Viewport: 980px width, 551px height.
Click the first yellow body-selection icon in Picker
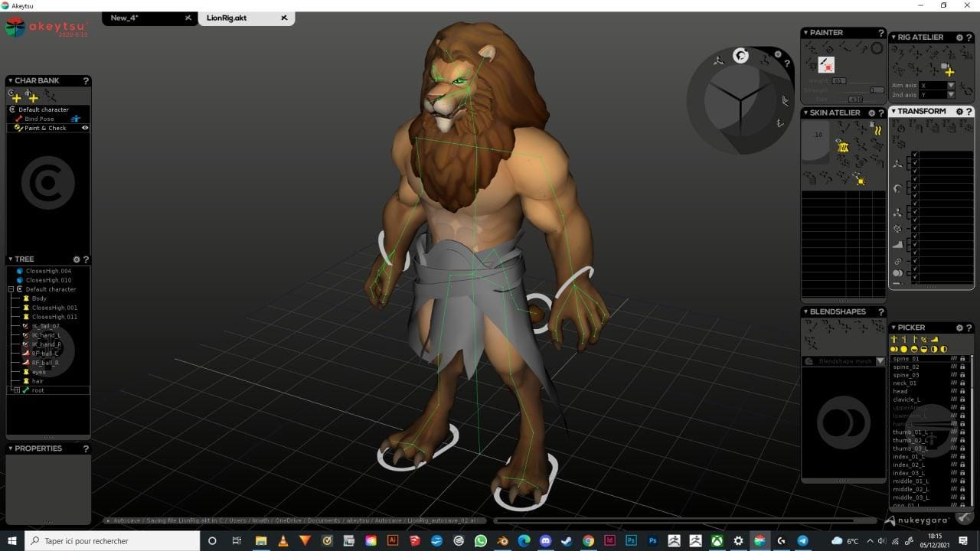894,339
